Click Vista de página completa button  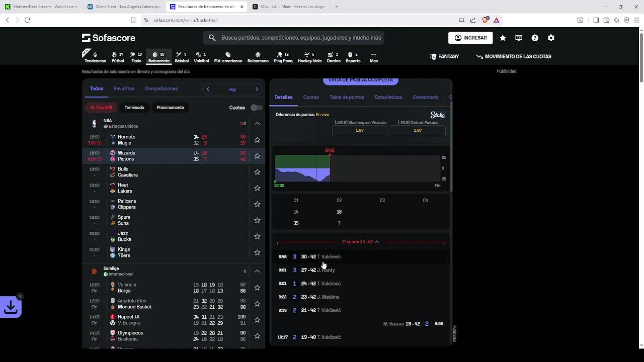(x=360, y=80)
